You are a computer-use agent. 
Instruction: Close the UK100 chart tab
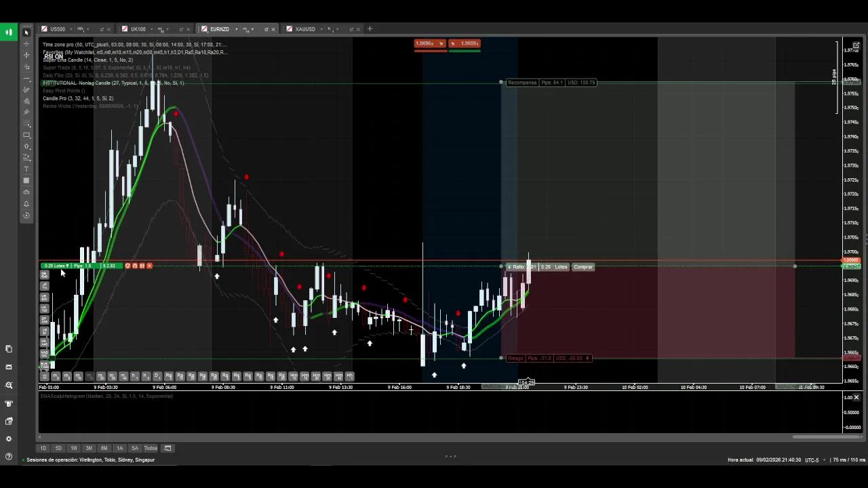click(x=188, y=29)
